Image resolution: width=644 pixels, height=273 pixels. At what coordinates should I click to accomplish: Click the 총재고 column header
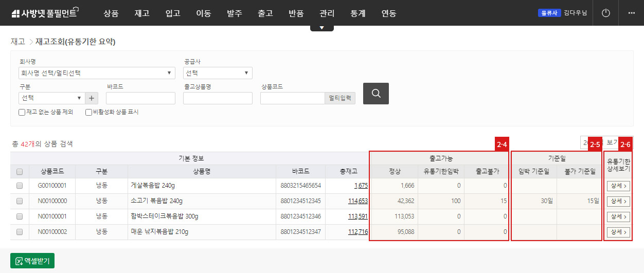[x=348, y=172]
